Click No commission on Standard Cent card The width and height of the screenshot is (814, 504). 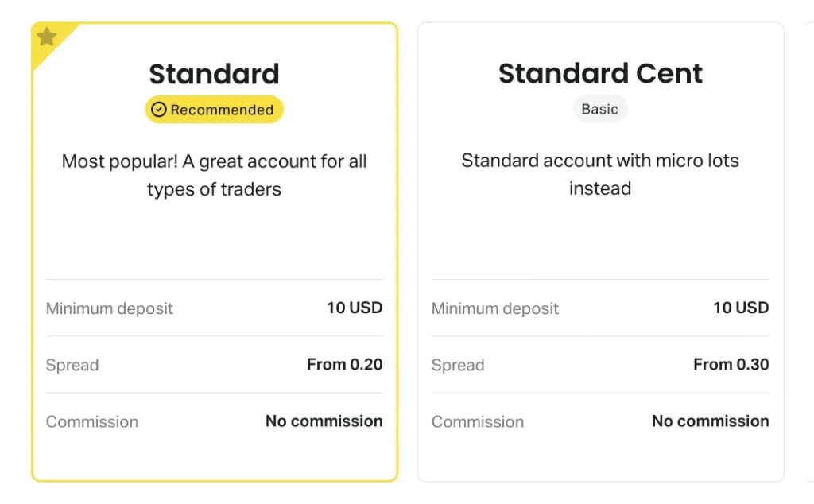[x=710, y=421]
